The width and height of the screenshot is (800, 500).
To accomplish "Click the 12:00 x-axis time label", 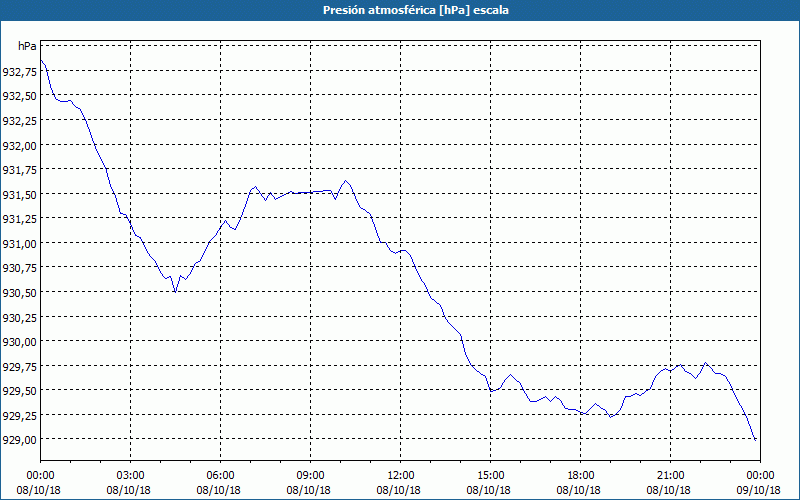I will pos(401,476).
